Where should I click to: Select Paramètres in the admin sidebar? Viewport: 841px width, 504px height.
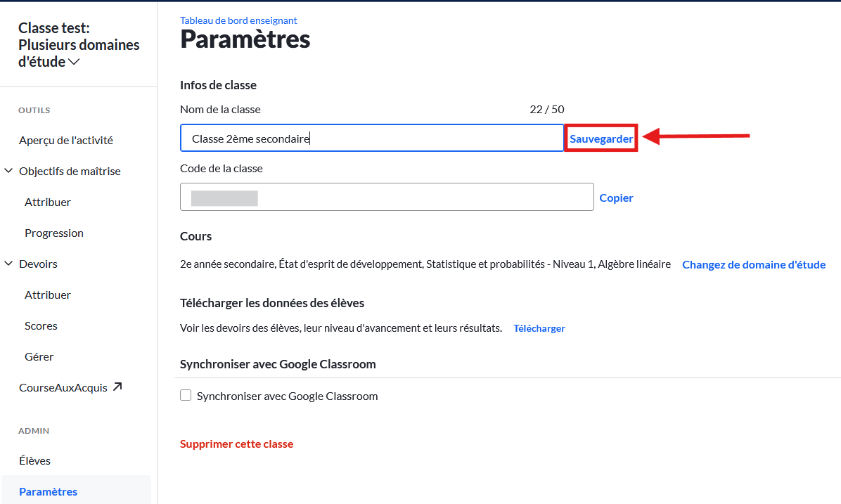tap(49, 491)
